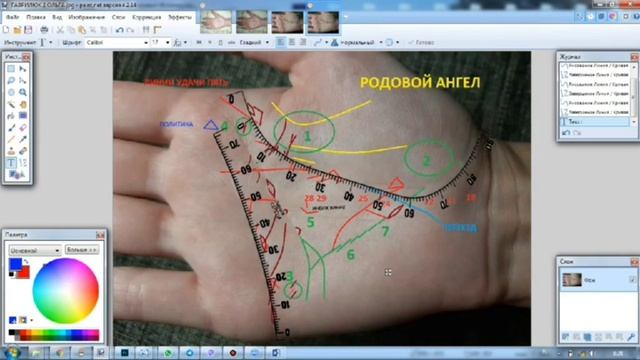The width and height of the screenshot is (640, 360).
Task: Add new layer in Layers panel
Action: [566, 337]
